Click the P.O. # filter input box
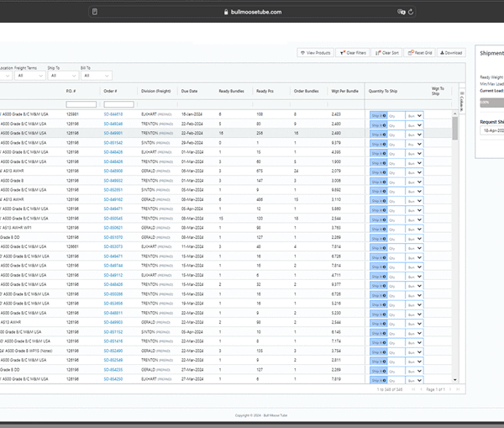The height and width of the screenshot is (428, 504). click(81, 104)
